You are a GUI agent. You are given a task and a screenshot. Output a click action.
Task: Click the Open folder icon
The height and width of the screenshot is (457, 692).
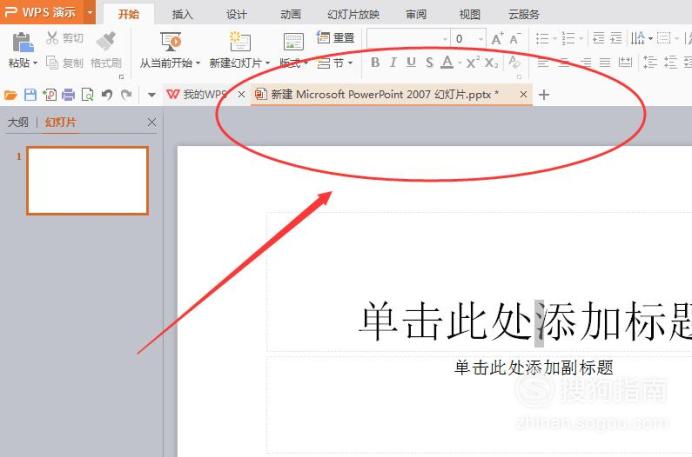point(11,94)
